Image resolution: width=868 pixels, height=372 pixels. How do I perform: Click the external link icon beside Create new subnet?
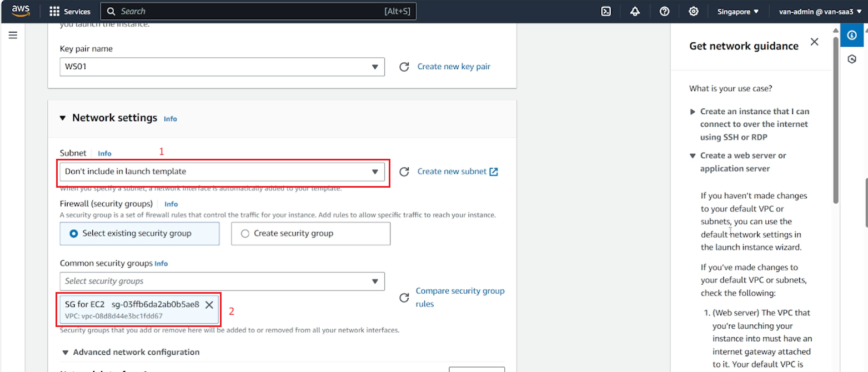click(x=494, y=172)
